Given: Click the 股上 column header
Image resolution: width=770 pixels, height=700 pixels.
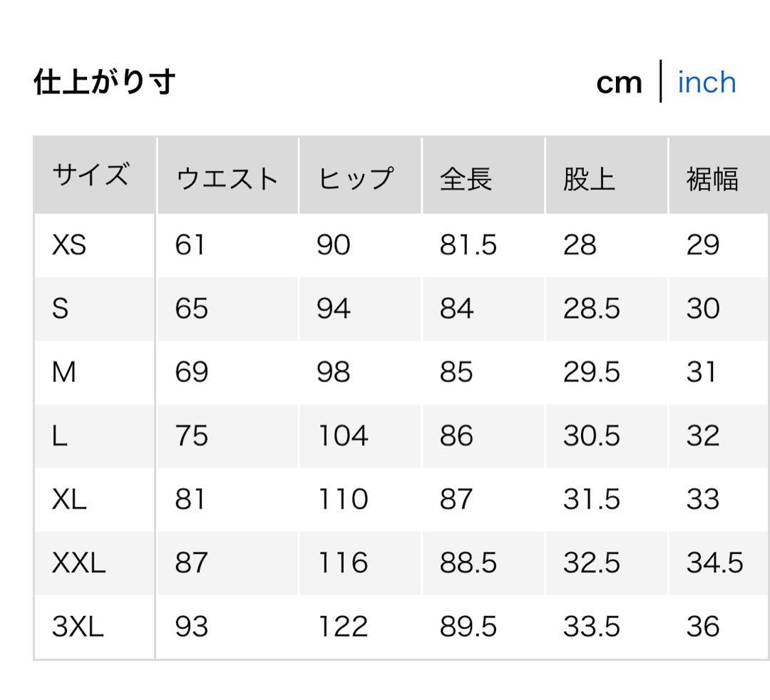Looking at the screenshot, I should point(589,178).
